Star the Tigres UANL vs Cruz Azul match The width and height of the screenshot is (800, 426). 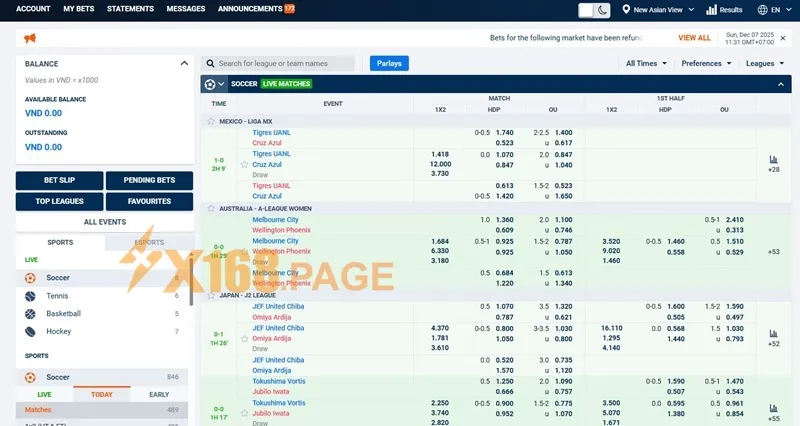coord(244,164)
